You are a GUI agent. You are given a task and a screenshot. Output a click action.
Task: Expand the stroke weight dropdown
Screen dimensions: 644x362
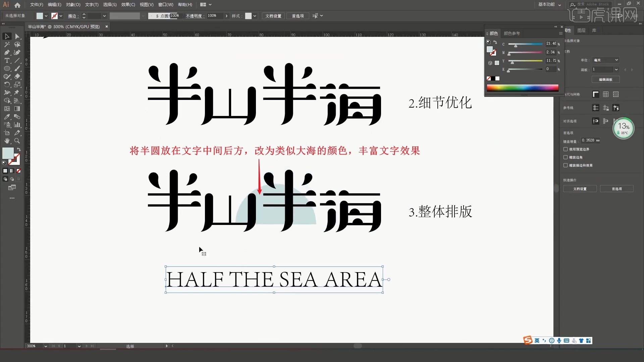(104, 16)
